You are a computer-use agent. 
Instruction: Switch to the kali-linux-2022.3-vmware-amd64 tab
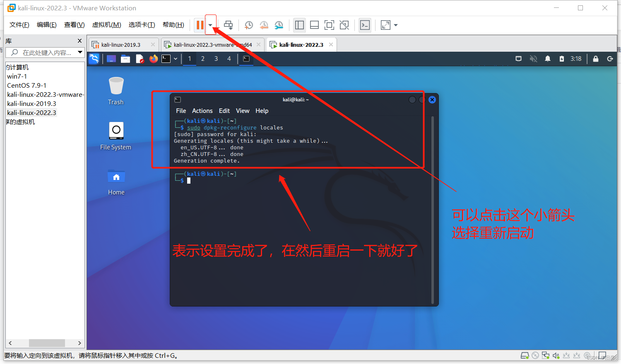213,45
